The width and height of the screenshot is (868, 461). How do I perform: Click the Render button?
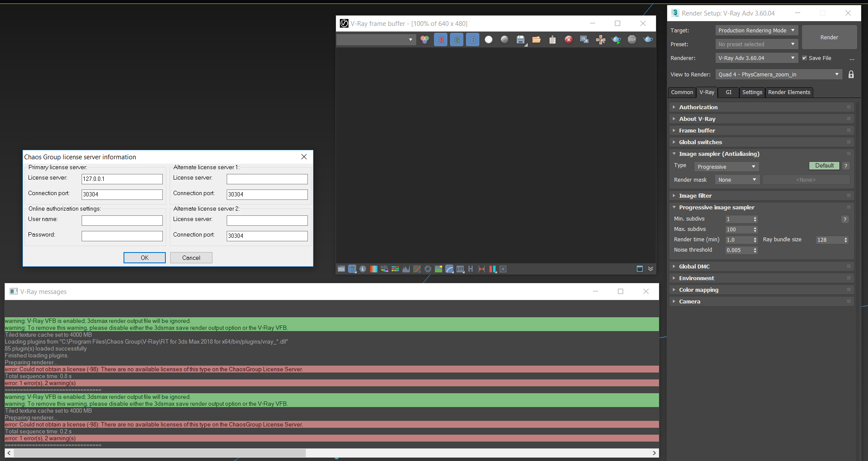(x=829, y=37)
